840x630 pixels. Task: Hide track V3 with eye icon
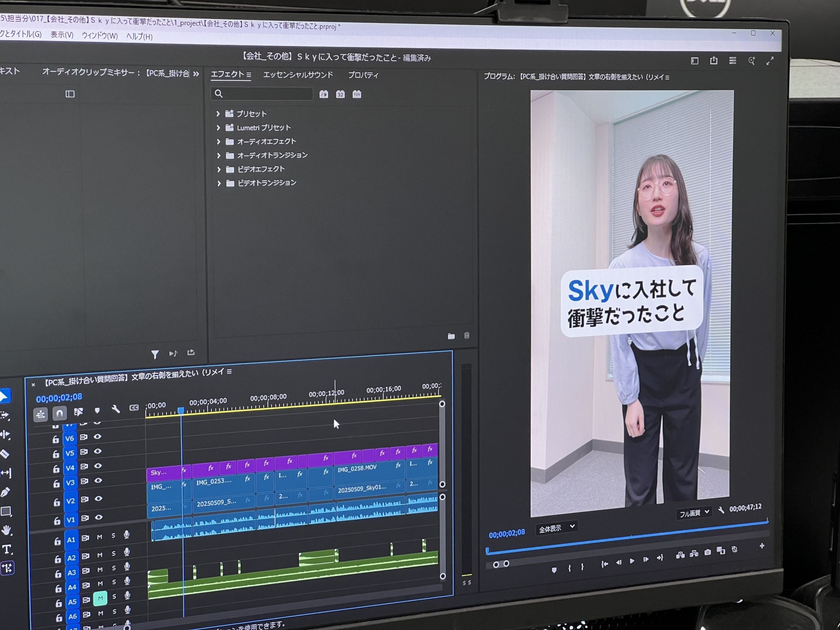(98, 481)
